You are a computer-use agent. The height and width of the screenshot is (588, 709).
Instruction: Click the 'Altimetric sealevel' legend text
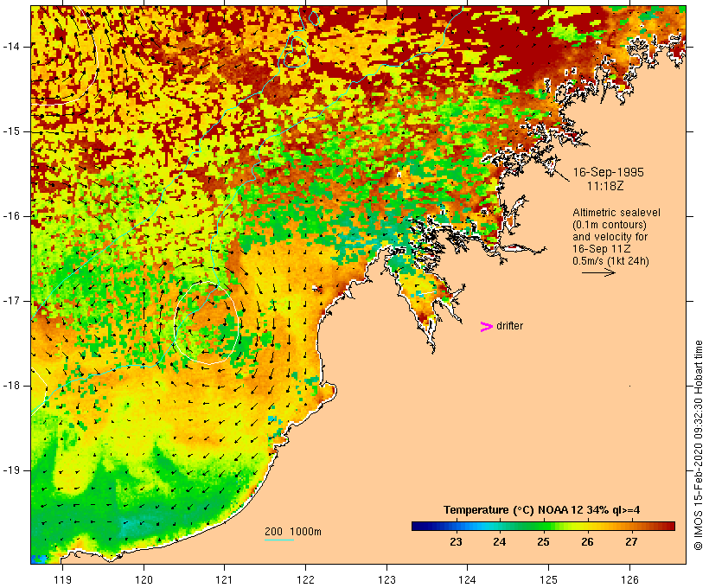(616, 213)
